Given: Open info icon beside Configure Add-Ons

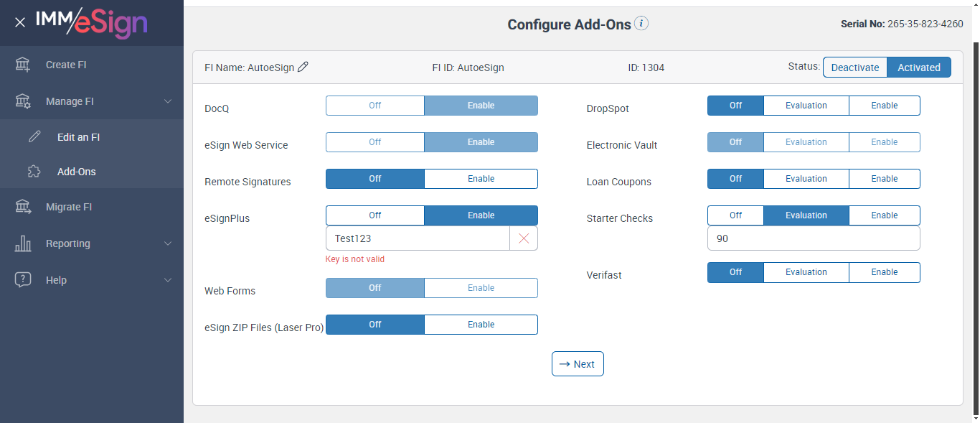Looking at the screenshot, I should 641,24.
